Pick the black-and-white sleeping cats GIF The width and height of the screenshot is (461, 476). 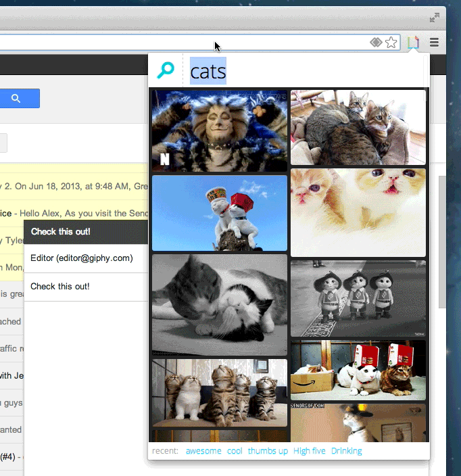pyautogui.click(x=220, y=305)
